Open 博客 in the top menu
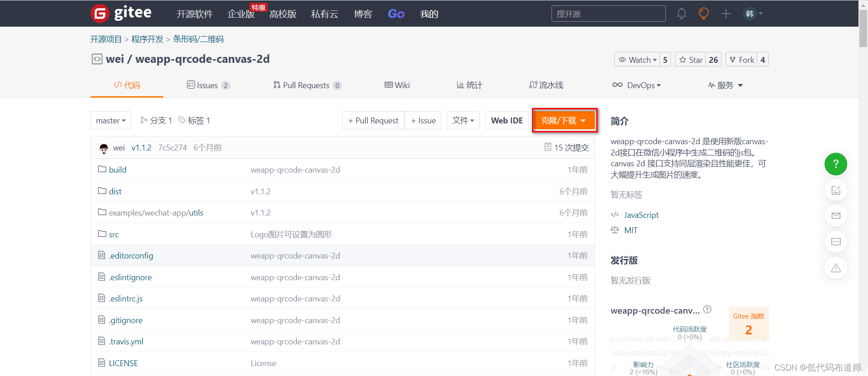The height and width of the screenshot is (376, 868). [363, 14]
